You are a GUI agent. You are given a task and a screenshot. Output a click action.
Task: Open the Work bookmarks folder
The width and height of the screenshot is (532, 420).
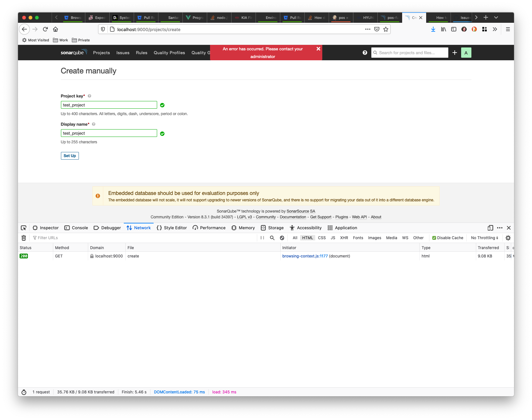tap(61, 40)
